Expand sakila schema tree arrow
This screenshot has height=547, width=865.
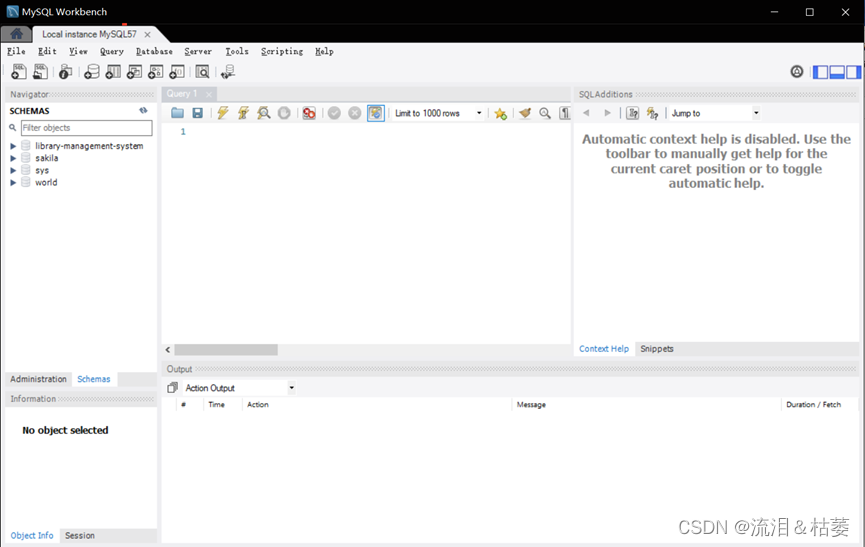coord(13,158)
